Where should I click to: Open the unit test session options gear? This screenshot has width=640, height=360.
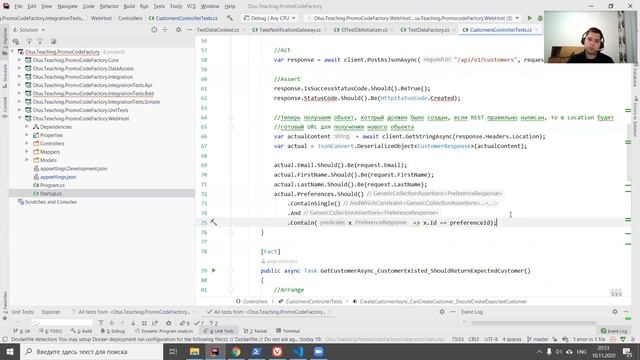168,323
